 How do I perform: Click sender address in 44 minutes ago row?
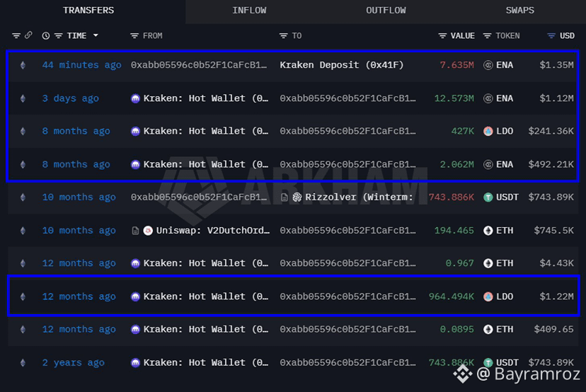(x=199, y=65)
